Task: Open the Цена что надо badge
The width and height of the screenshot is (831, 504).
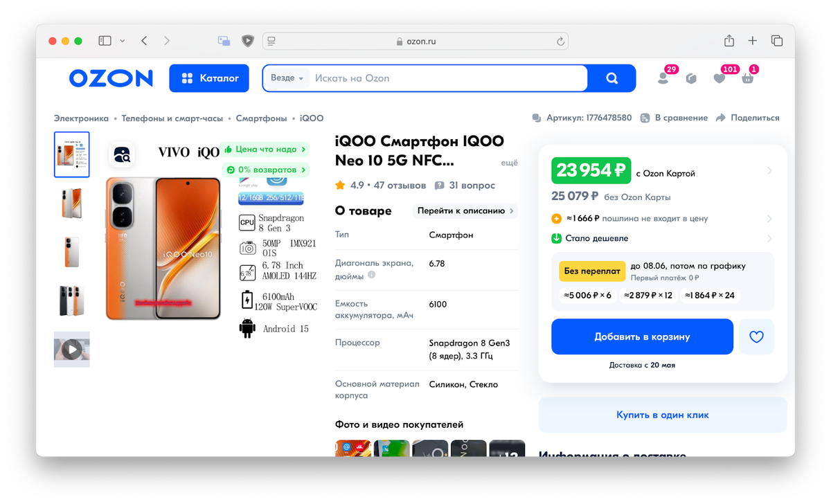Action: [x=265, y=150]
